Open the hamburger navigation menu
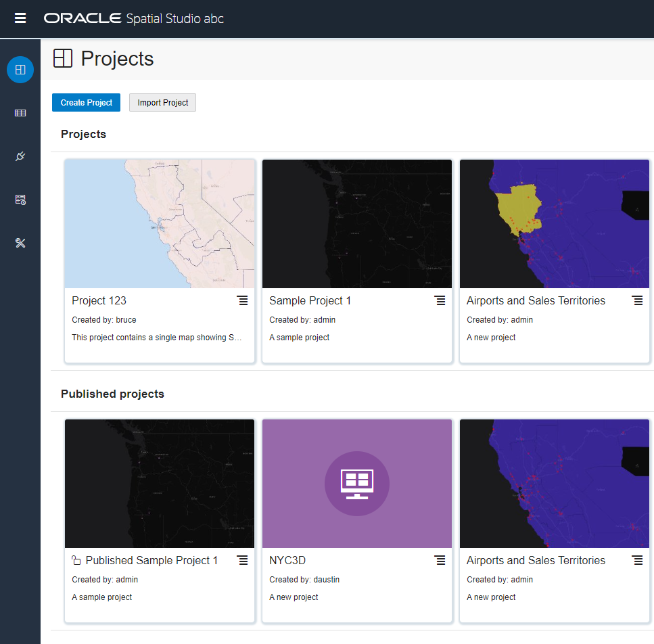The width and height of the screenshot is (654, 644). (x=20, y=18)
